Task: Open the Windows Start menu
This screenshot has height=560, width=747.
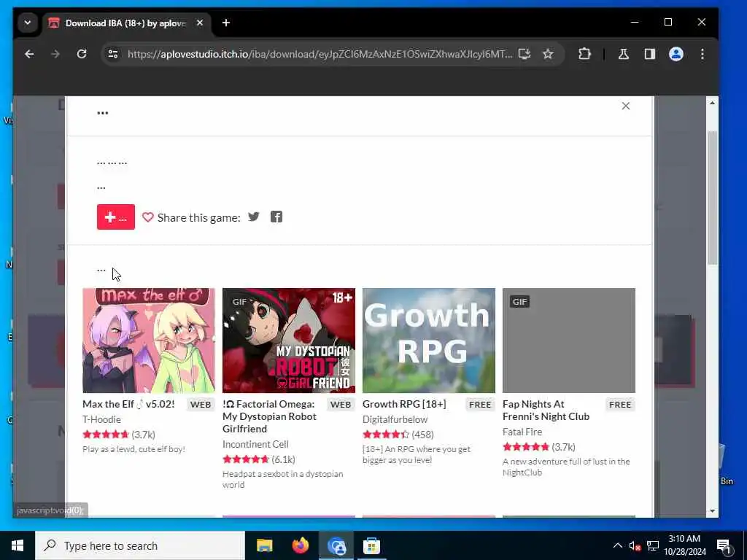Action: coord(18,545)
